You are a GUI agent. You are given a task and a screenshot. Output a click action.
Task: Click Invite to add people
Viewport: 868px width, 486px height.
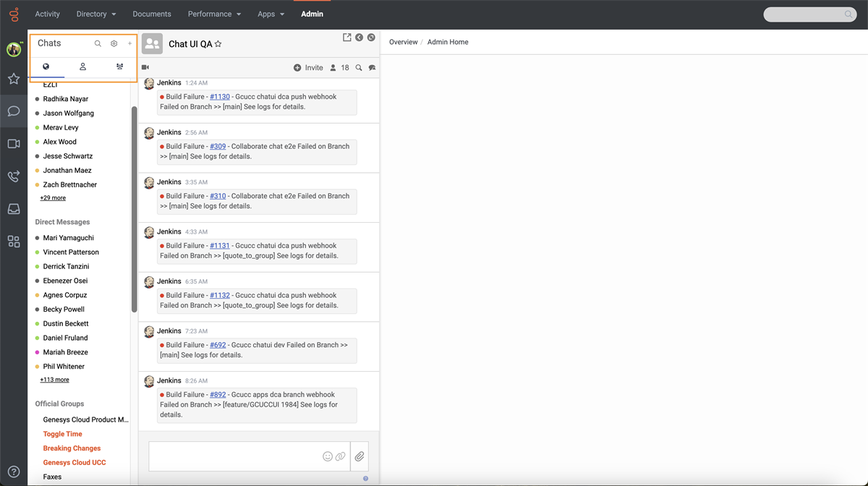[308, 67]
